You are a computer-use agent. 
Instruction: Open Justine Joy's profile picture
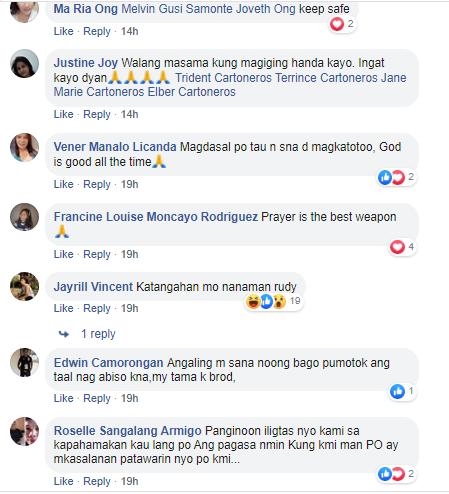24,64
